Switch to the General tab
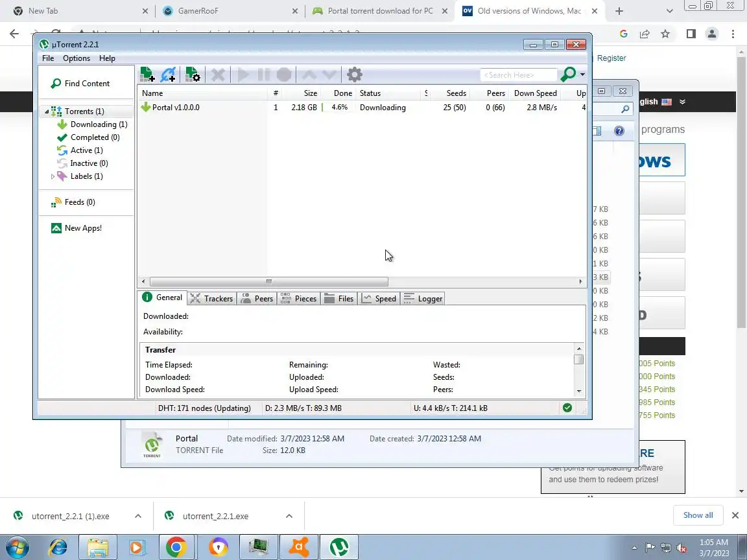Screen dimensions: 747x560 [163, 297]
